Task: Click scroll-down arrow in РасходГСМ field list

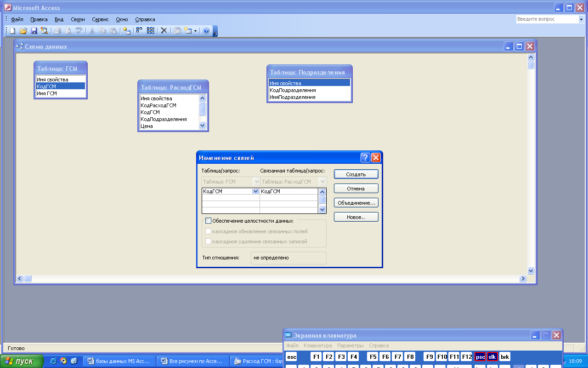Action: [x=203, y=125]
